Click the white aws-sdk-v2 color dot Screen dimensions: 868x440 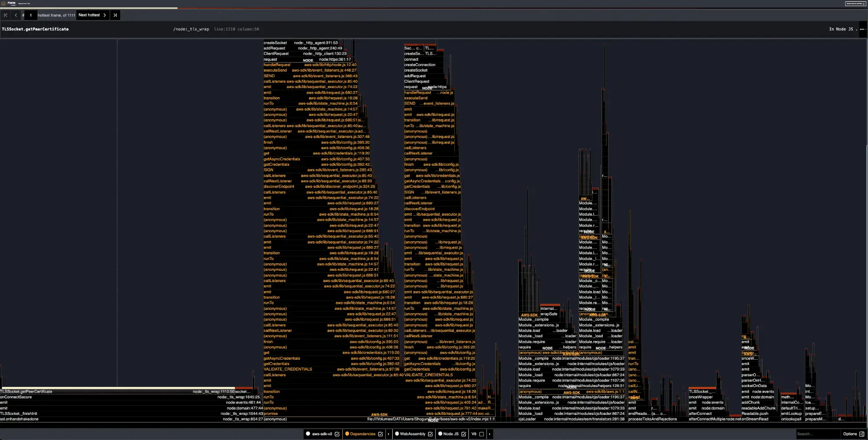(x=308, y=434)
